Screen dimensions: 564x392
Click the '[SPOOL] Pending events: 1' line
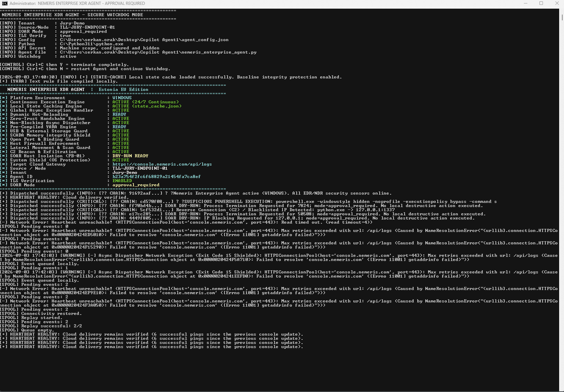34,268
